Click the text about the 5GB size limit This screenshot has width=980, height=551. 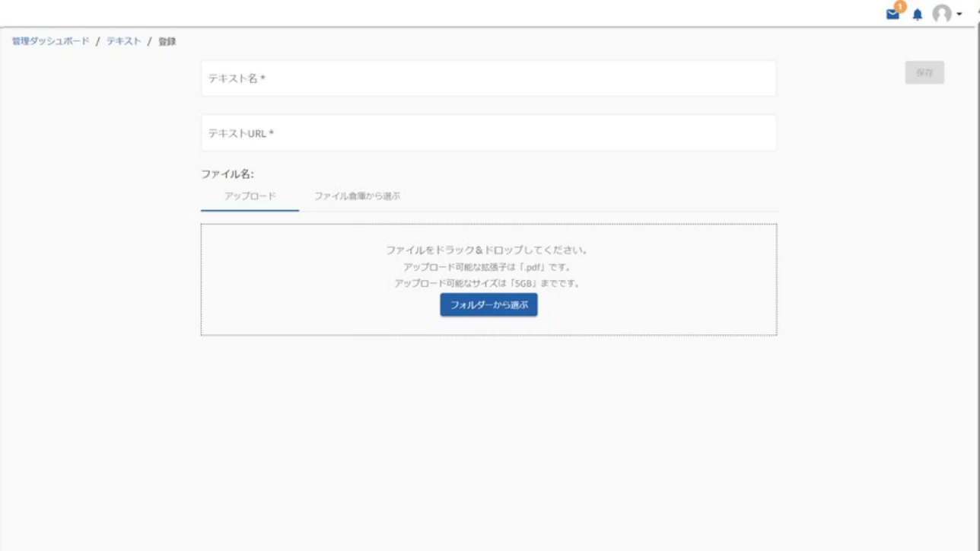488,283
